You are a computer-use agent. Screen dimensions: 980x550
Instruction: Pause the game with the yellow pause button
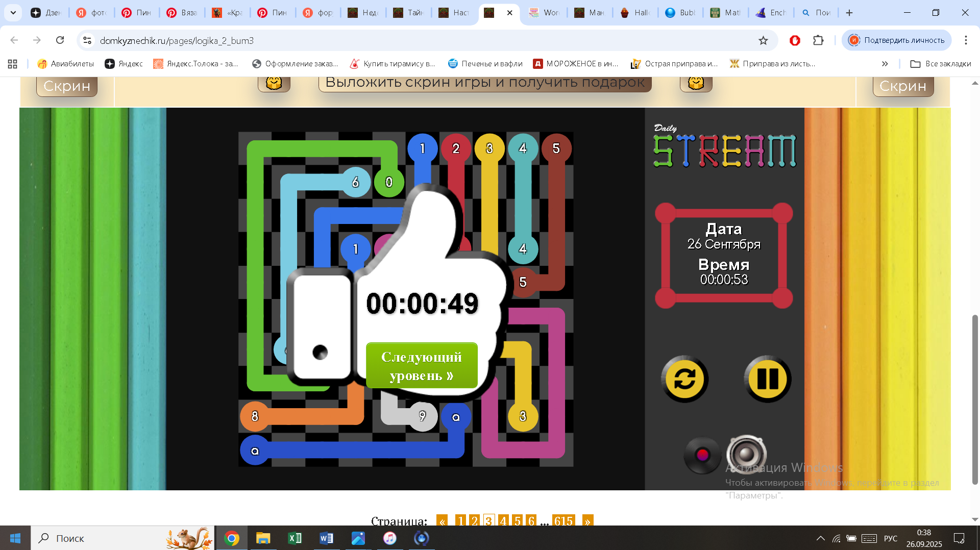point(768,379)
